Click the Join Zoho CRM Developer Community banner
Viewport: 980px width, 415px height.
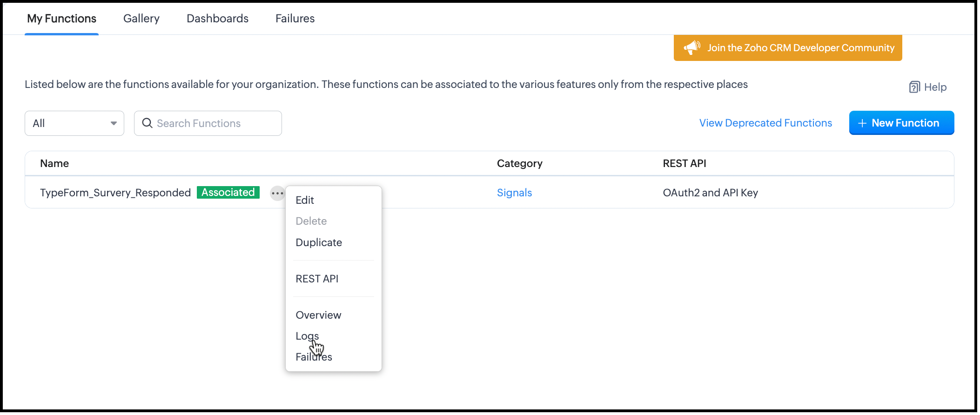point(800,48)
